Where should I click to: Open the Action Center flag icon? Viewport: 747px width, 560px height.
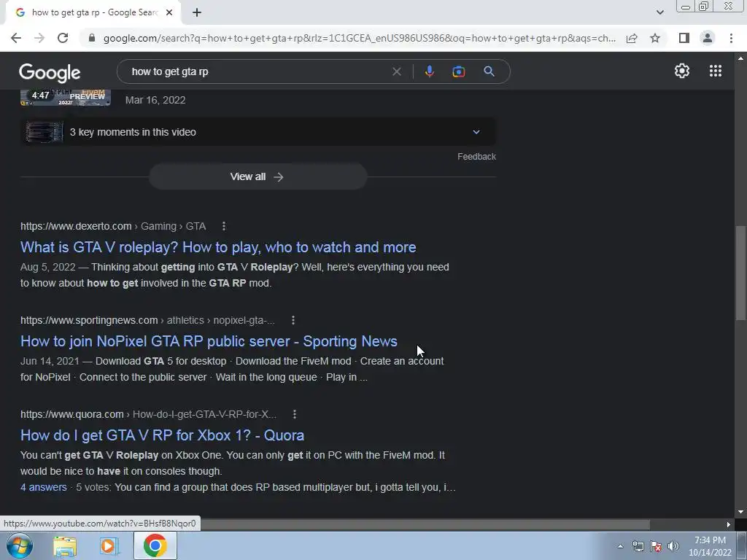tap(656, 546)
